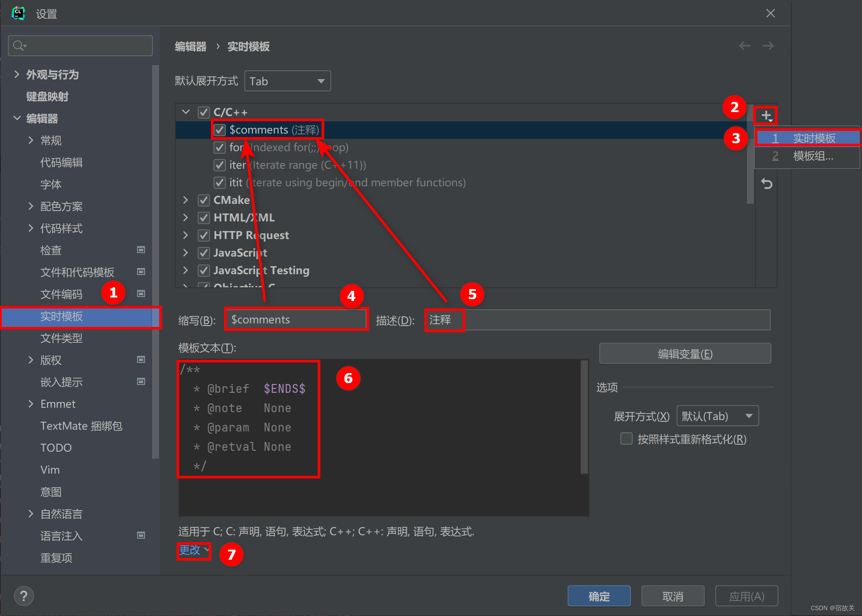Click the revert undo arrow icon

[766, 184]
